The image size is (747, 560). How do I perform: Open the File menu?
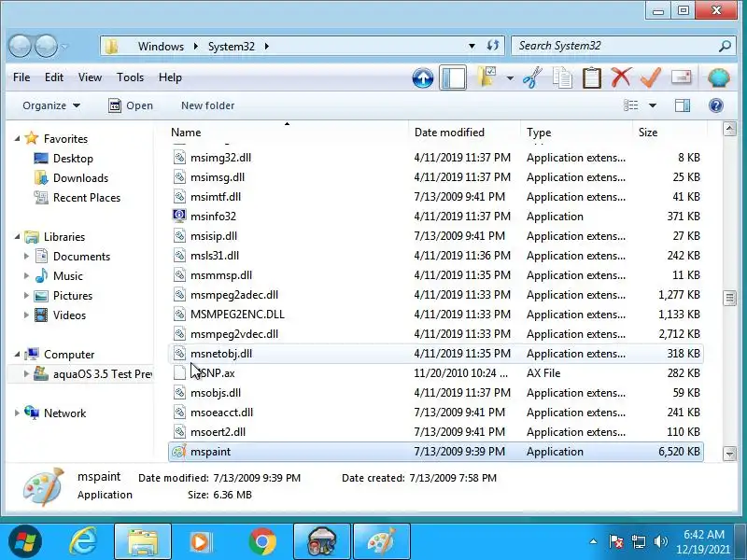point(21,77)
